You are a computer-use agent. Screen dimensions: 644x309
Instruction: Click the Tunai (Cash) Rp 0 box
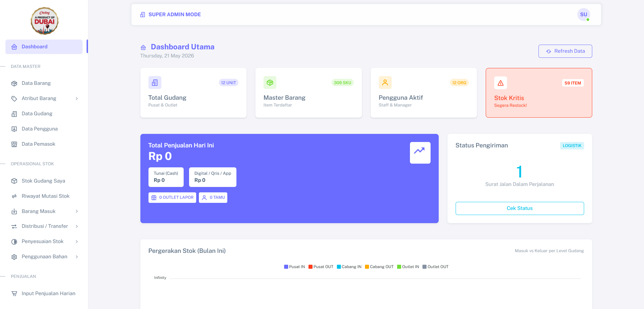tap(166, 177)
